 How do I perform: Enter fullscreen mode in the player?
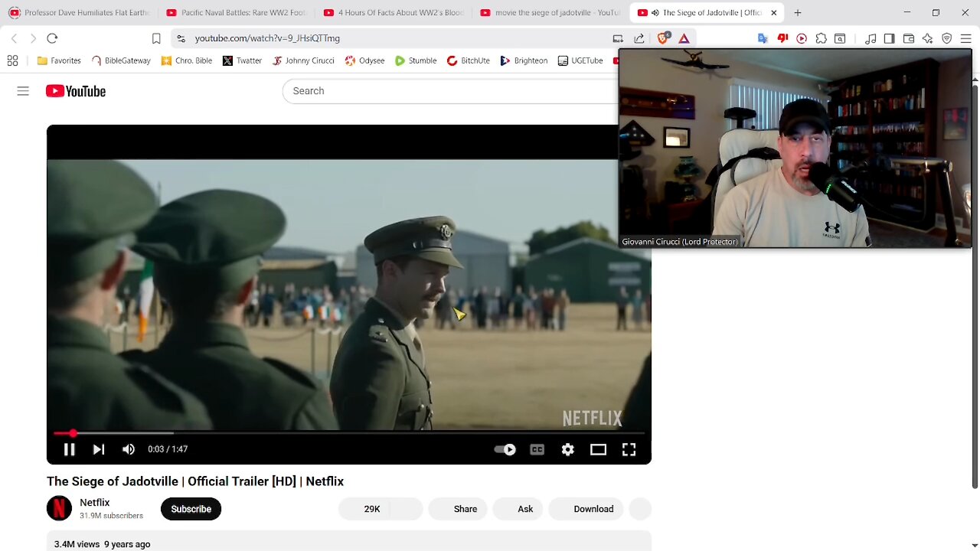tap(629, 449)
